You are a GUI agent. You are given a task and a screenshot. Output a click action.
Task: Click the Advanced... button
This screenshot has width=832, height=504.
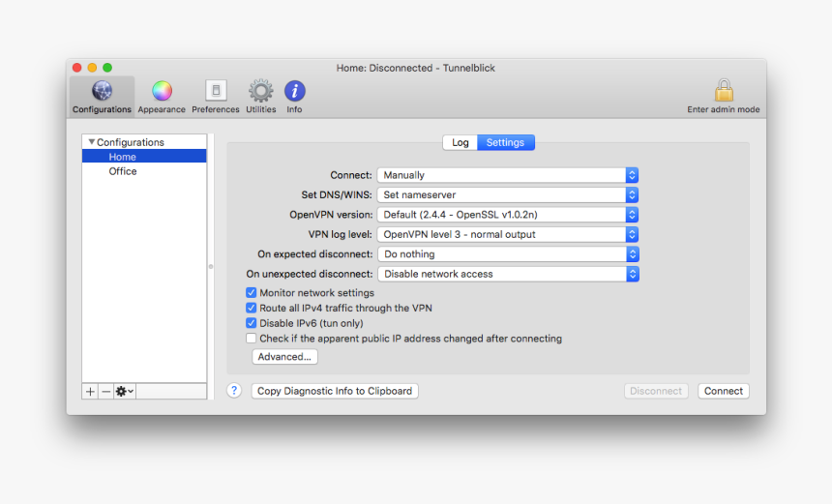285,357
